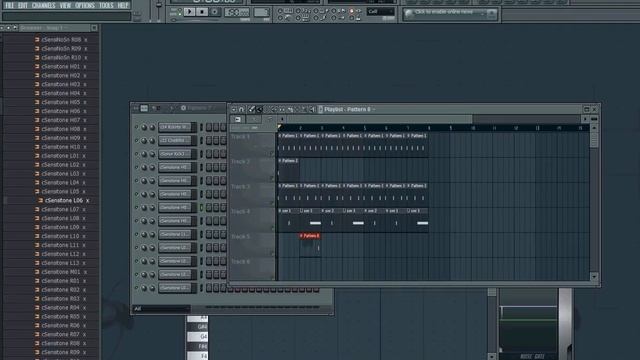640x360 pixels.
Task: Click the top channel's name button in the sequencer
Action: (175, 127)
